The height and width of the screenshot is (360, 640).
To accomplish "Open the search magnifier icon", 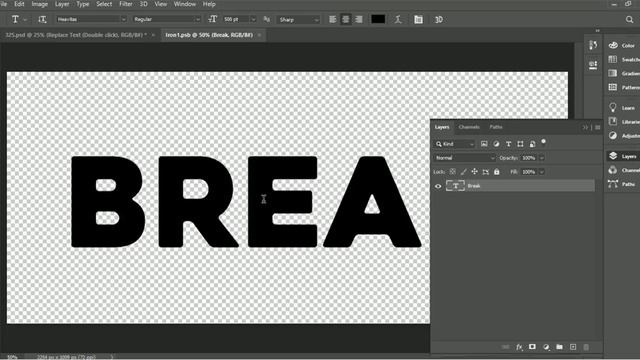I will [x=629, y=19].
